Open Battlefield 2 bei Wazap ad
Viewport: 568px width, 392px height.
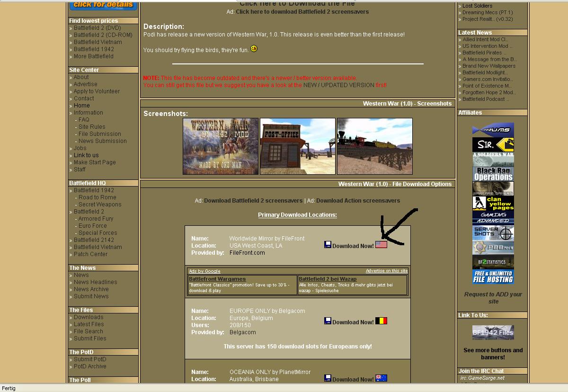click(328, 279)
